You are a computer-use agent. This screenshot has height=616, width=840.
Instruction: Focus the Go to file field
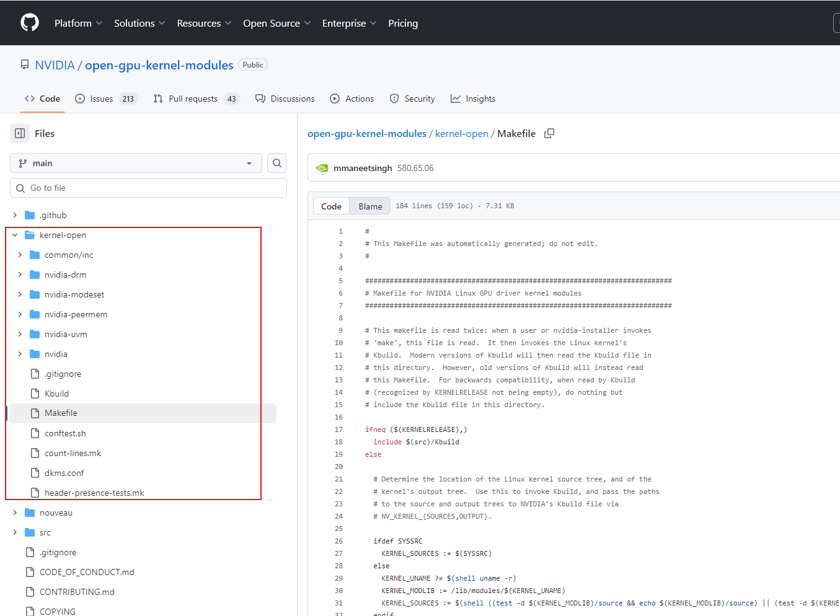pyautogui.click(x=148, y=188)
